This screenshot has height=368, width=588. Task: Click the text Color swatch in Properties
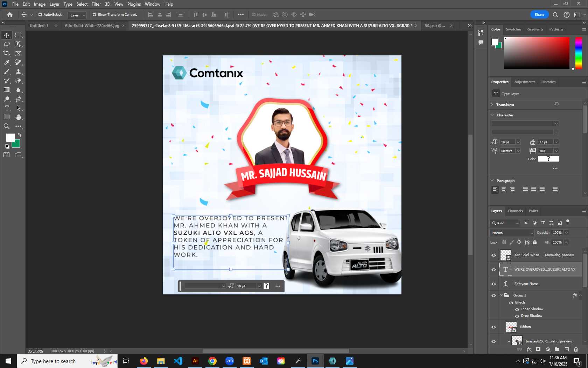point(548,159)
